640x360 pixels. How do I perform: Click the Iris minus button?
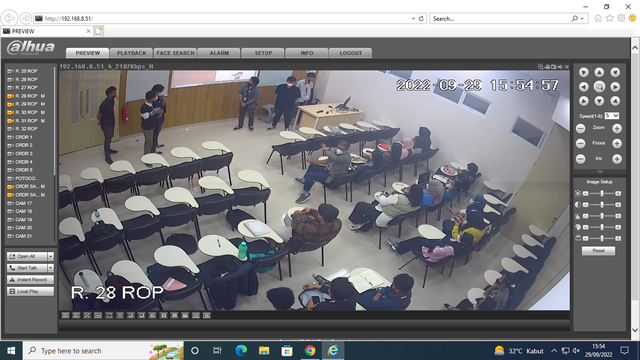580,159
